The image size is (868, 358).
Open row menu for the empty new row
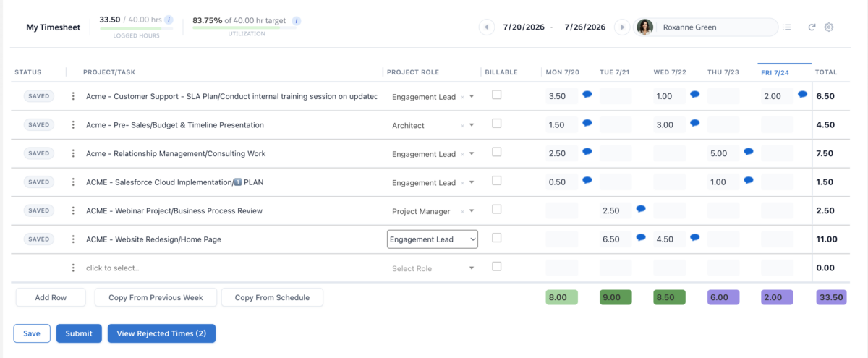pyautogui.click(x=73, y=268)
